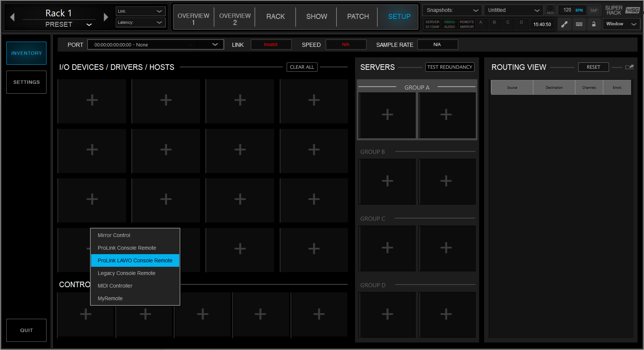The width and height of the screenshot is (644, 350).
Task: Open the PATCH tab
Action: [x=358, y=17]
